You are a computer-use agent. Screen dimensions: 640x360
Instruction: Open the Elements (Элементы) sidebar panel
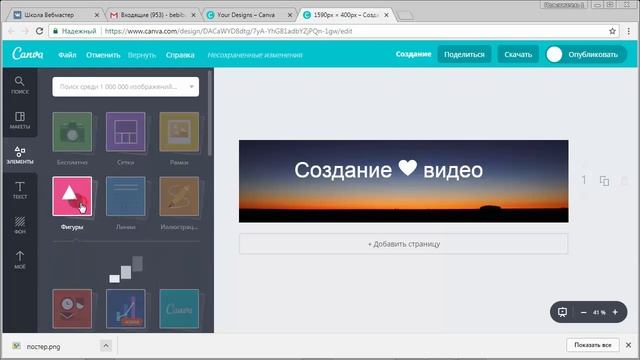20,155
